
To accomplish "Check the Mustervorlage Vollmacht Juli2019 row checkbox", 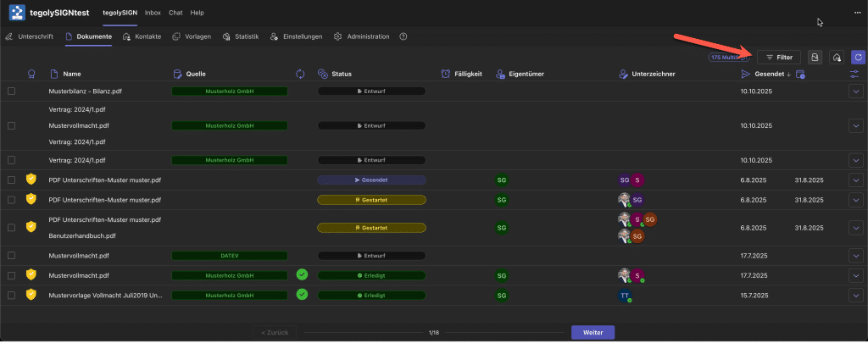I will [x=12, y=295].
